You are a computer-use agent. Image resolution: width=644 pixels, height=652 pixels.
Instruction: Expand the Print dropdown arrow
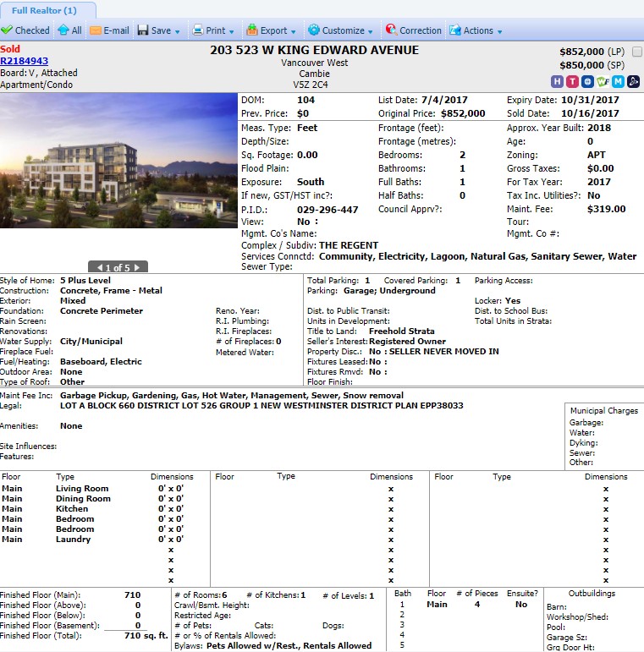(231, 31)
